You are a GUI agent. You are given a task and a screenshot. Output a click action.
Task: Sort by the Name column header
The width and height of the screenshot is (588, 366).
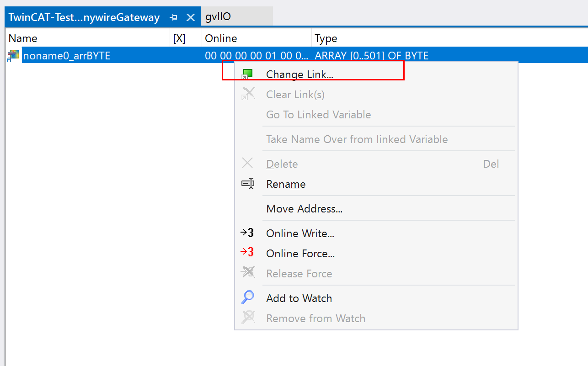(x=23, y=39)
